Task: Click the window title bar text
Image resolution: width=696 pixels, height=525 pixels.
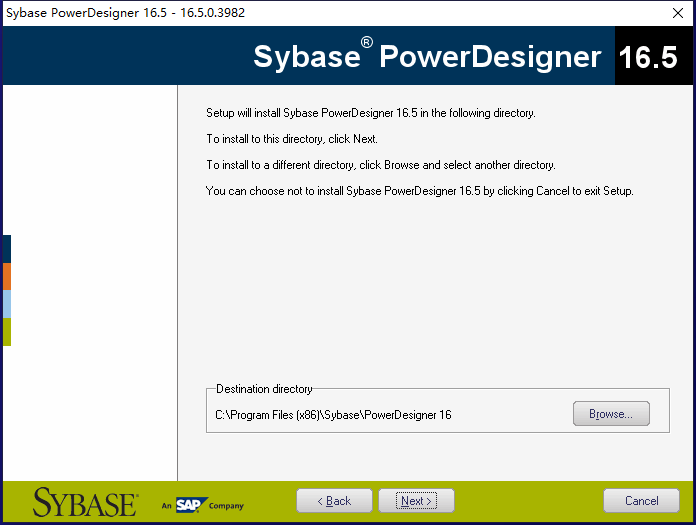Action: (x=126, y=13)
